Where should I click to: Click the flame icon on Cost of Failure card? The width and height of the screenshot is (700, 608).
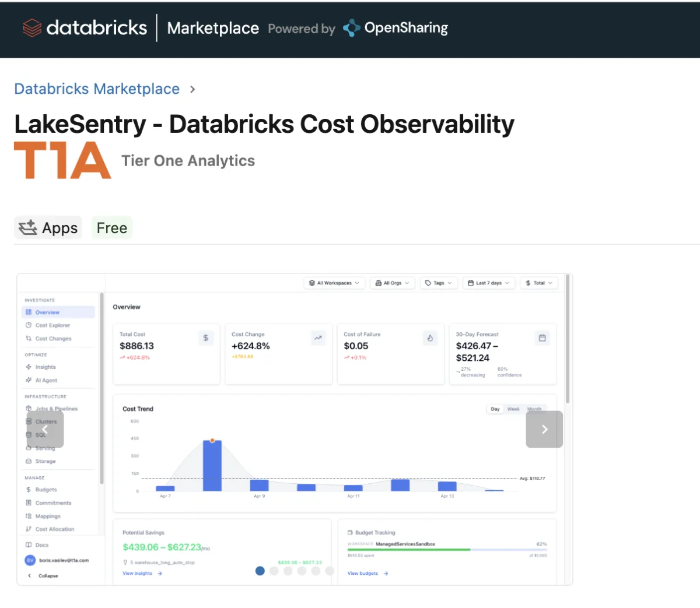[430, 338]
